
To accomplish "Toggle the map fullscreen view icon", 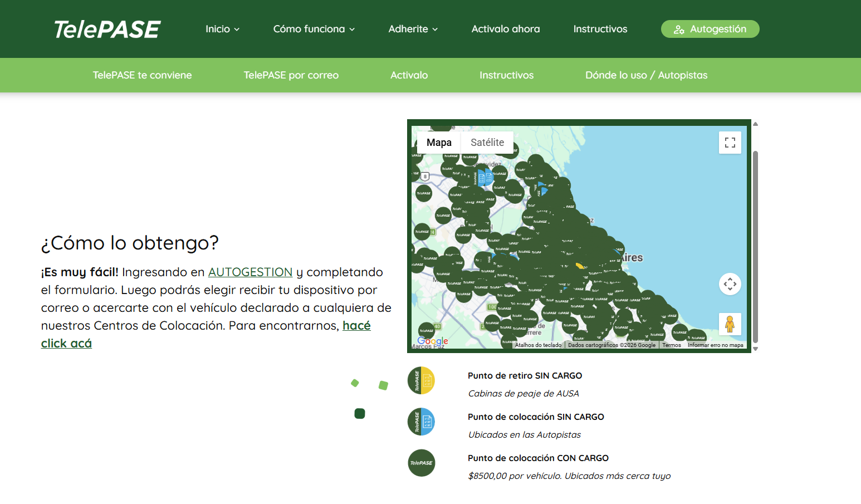I will tap(730, 143).
